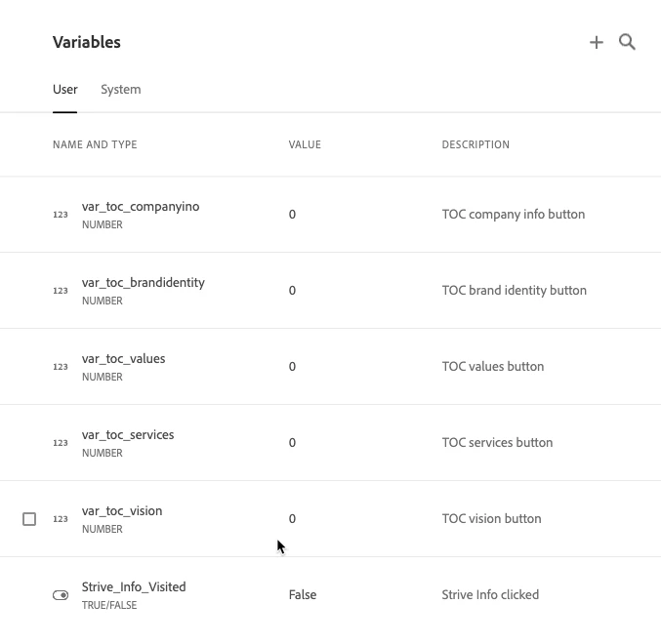
Task: Click the Description column header
Action: tap(475, 145)
